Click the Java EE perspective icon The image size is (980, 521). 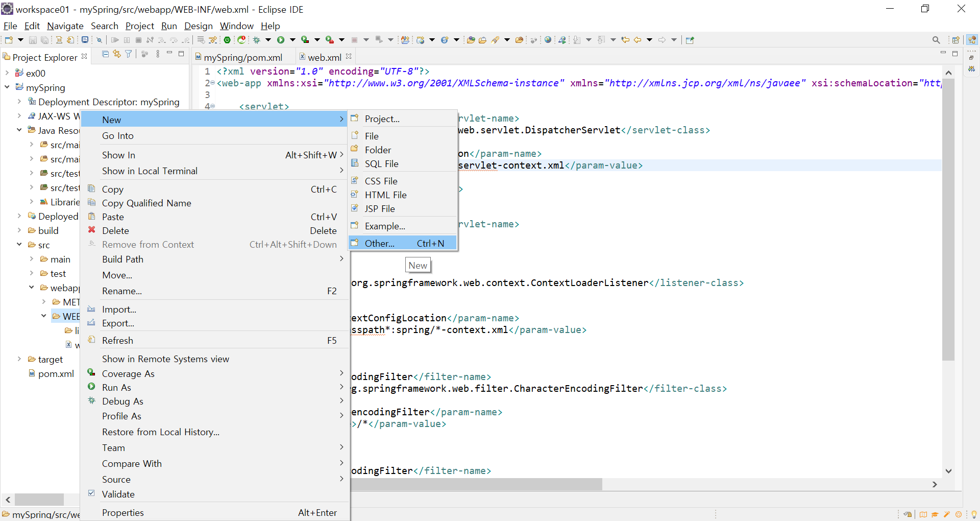pyautogui.click(x=972, y=40)
